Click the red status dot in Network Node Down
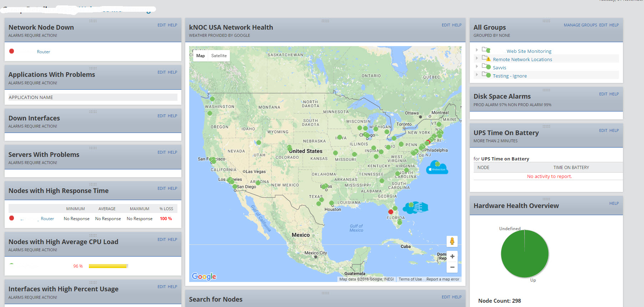The width and height of the screenshot is (644, 307). point(11,51)
